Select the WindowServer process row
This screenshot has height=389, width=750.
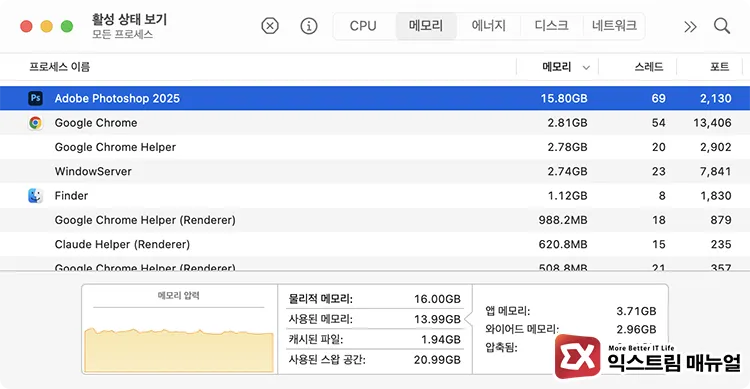(375, 171)
